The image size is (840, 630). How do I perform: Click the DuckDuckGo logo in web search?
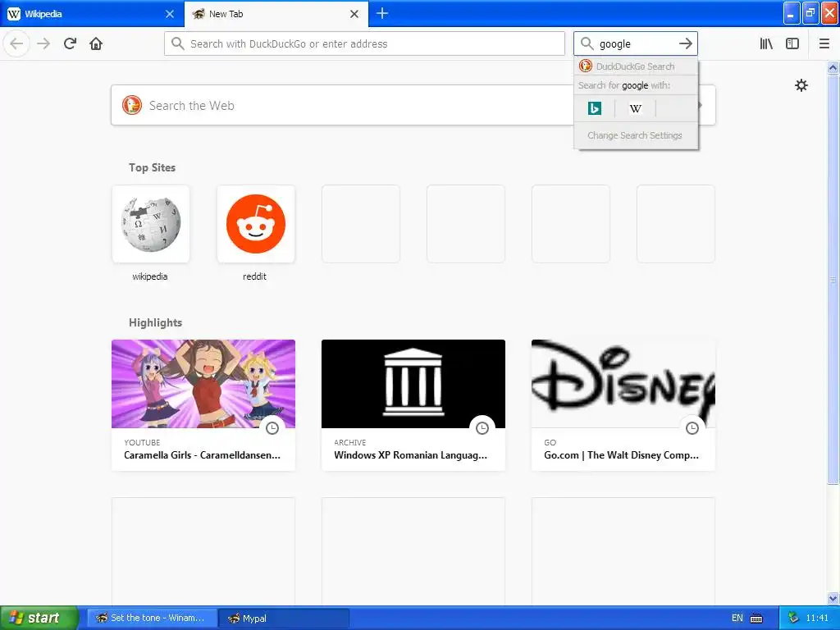132,105
